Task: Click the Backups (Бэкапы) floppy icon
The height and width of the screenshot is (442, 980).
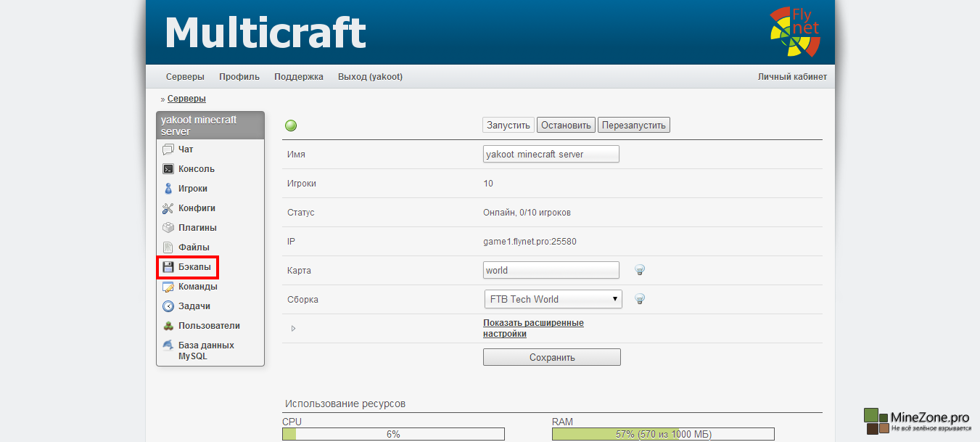Action: pyautogui.click(x=168, y=267)
